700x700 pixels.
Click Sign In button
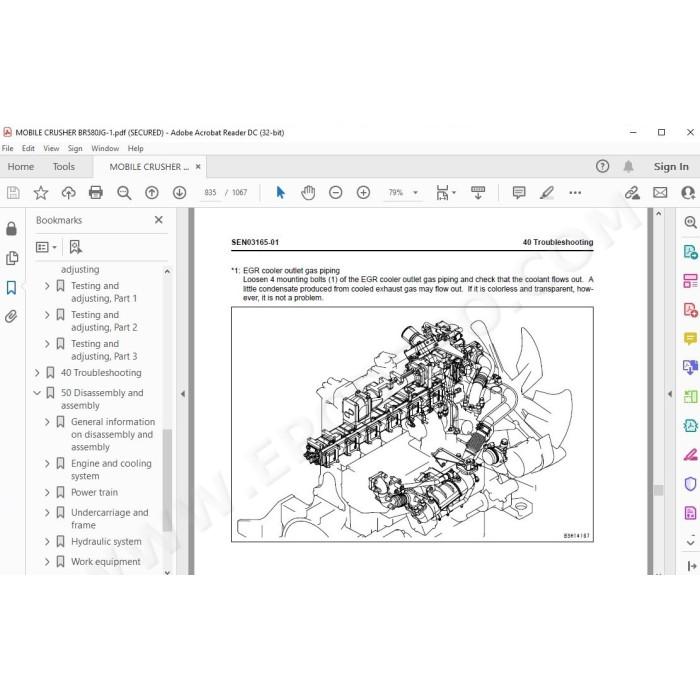[671, 167]
